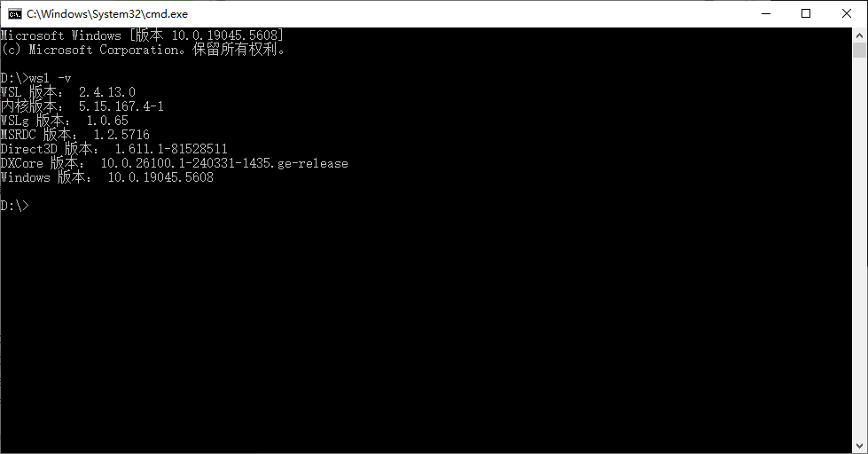The height and width of the screenshot is (454, 868).
Task: Close the command prompt window
Action: [847, 14]
